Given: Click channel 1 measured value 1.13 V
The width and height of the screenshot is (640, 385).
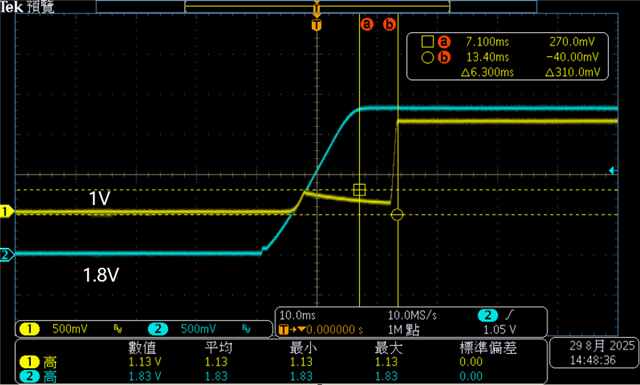Looking at the screenshot, I should pyautogui.click(x=145, y=362).
